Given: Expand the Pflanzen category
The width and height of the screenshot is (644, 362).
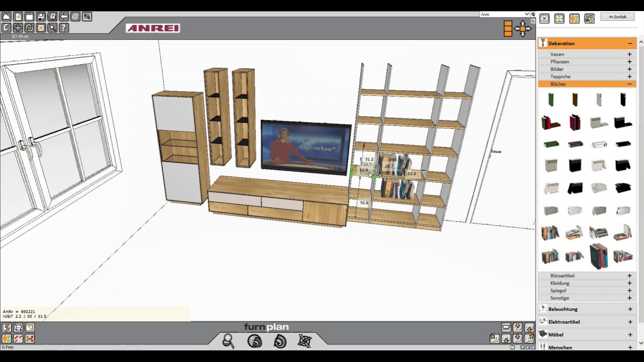Looking at the screenshot, I should pos(629,62).
